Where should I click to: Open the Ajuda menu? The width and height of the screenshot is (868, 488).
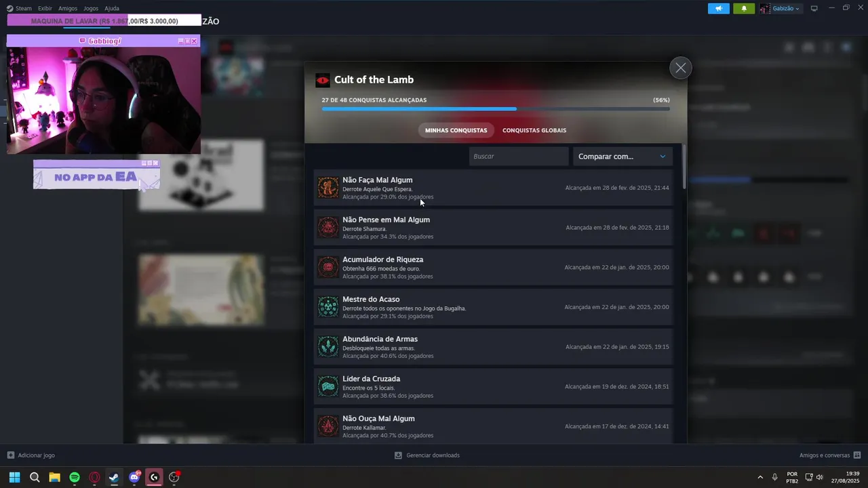112,8
